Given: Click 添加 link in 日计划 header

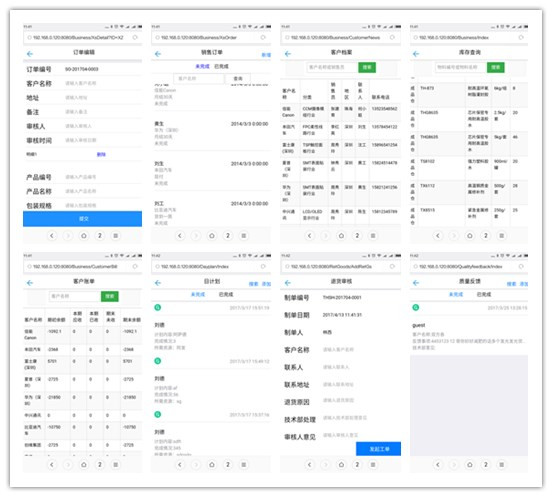Looking at the screenshot, I should (x=266, y=284).
